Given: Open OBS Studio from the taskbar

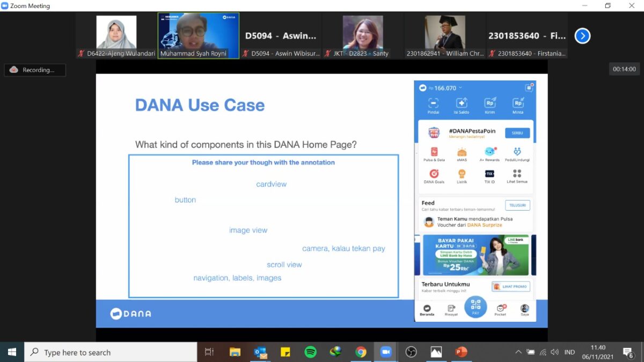Looking at the screenshot, I should [411, 352].
